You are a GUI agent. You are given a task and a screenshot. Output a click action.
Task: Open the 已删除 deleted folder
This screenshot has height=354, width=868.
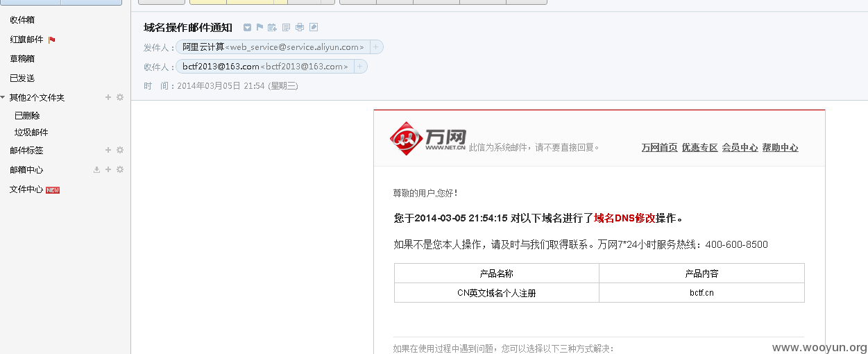point(27,116)
